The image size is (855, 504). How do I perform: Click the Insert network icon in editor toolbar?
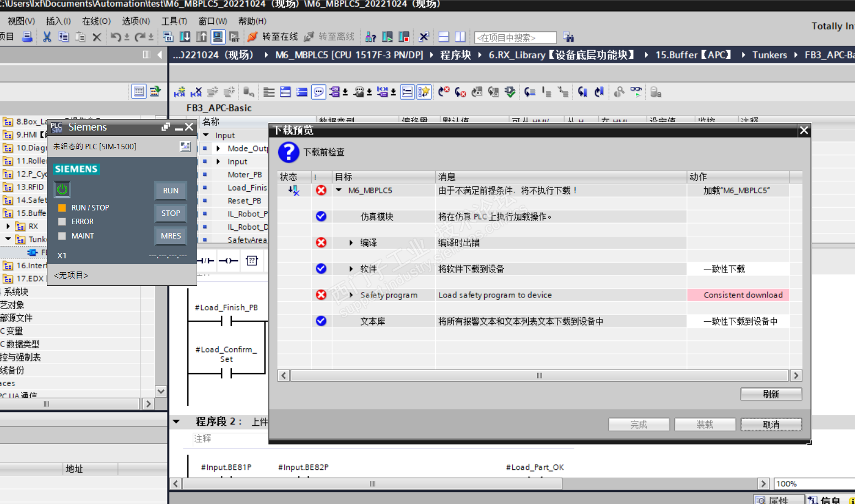point(180,92)
